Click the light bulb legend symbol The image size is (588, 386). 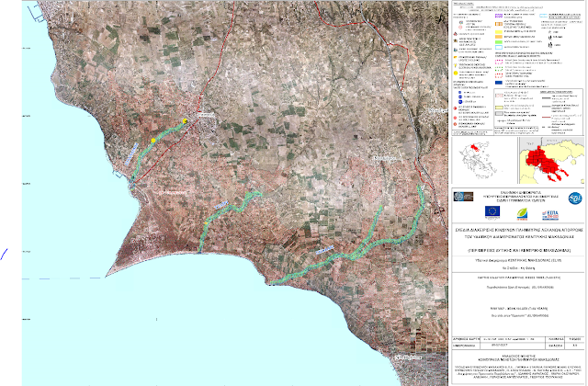coord(456,65)
